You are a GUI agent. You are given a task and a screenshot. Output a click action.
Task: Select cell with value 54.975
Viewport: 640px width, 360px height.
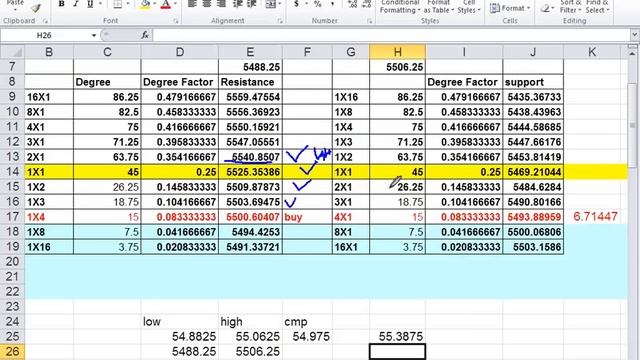[x=307, y=336]
